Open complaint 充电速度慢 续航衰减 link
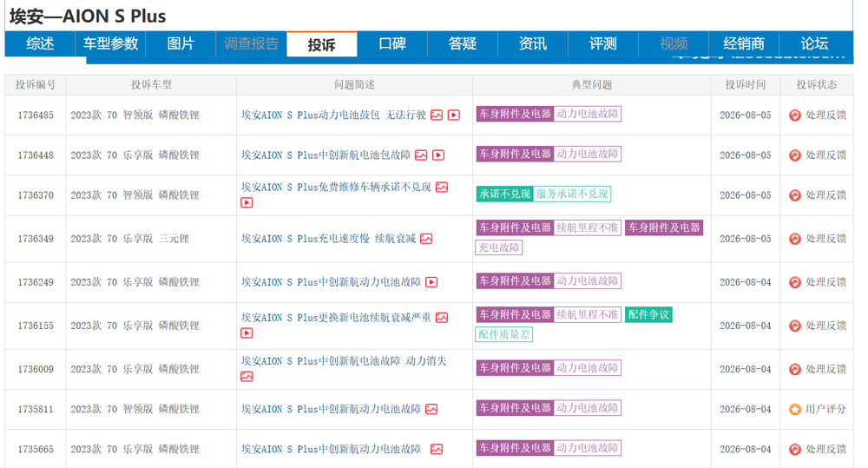868x468 pixels. pyautogui.click(x=328, y=239)
